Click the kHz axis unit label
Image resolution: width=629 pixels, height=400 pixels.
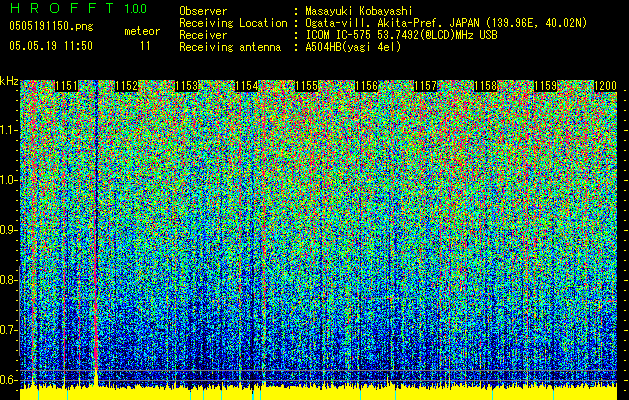click(x=9, y=80)
